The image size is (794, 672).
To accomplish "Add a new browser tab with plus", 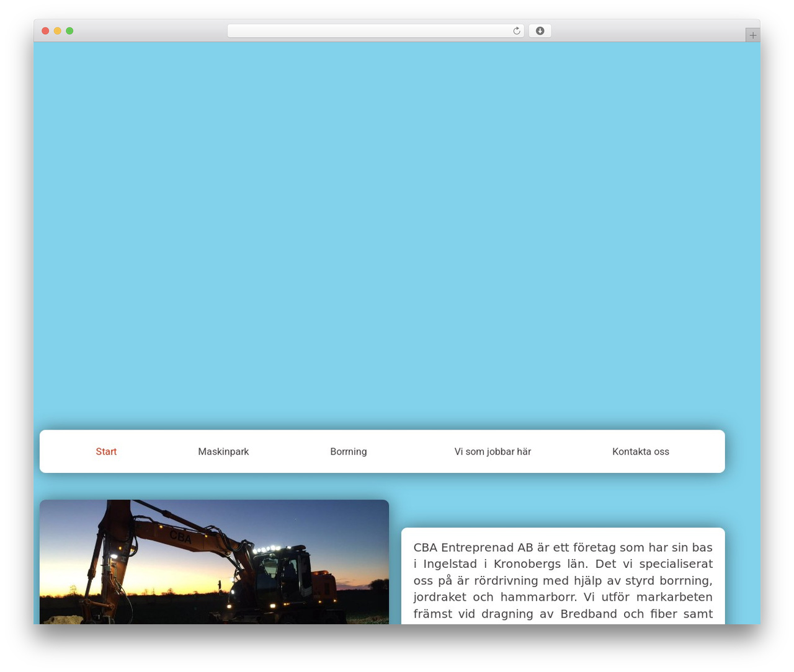I will (x=752, y=35).
